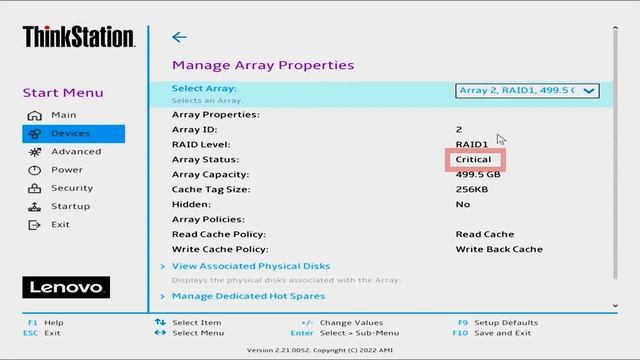The image size is (640, 360).
Task: Expand Manage Dedicated Hot Spares chevron
Action: [162, 296]
